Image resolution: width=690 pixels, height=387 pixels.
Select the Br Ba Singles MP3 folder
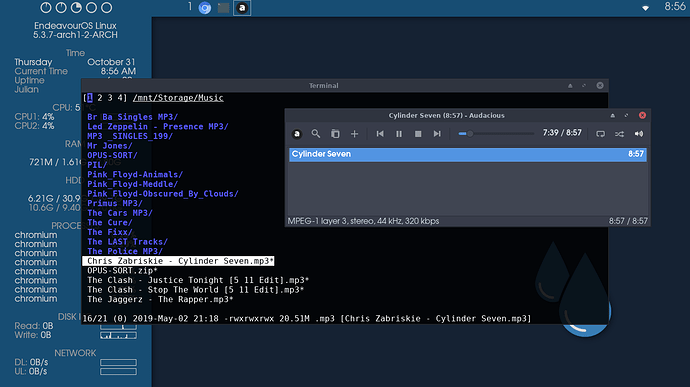tap(132, 117)
